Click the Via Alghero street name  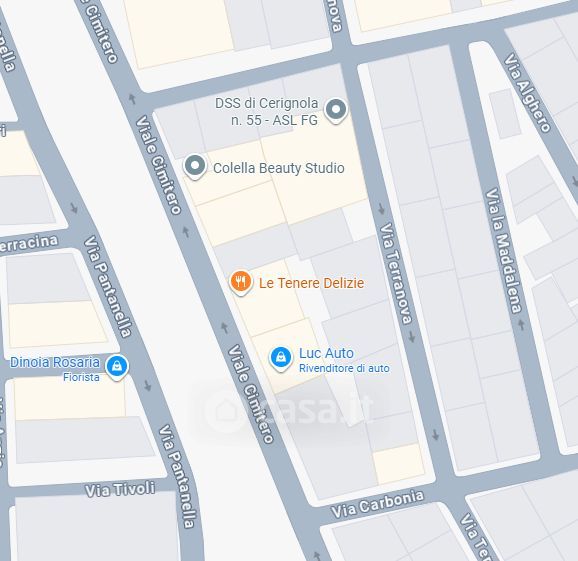(x=527, y=93)
